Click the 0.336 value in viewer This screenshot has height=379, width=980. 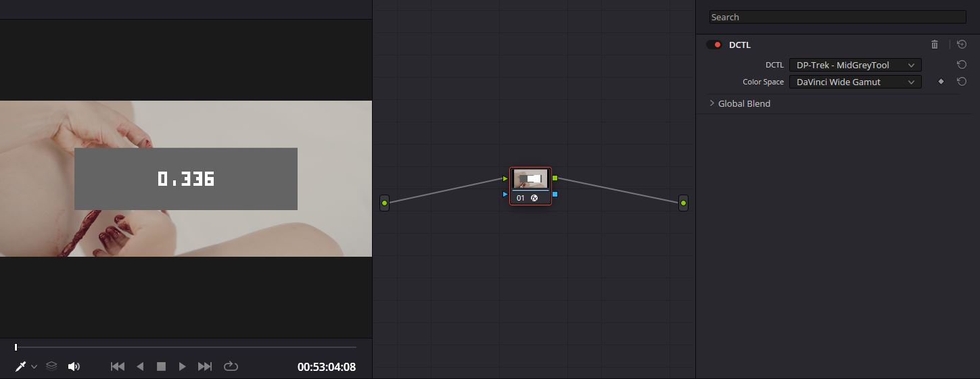coord(186,179)
